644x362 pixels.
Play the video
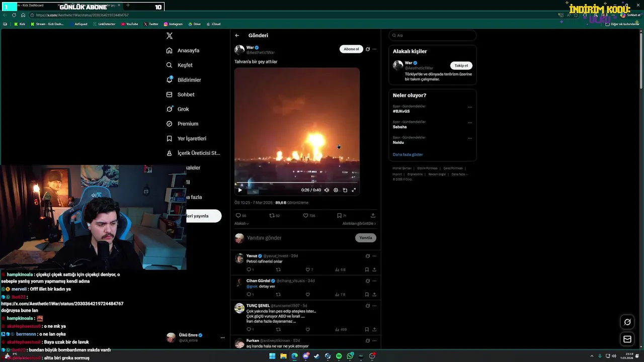pyautogui.click(x=240, y=190)
